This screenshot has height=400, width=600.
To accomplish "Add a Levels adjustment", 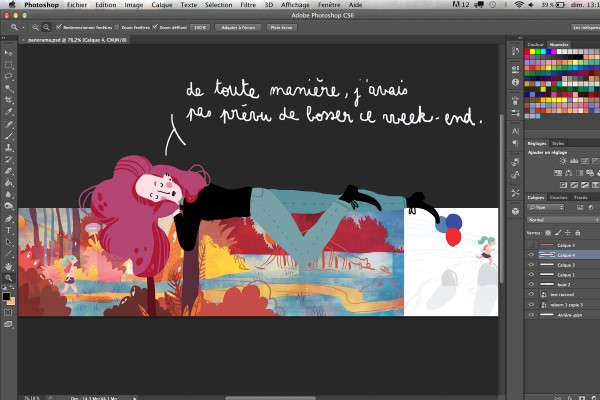I will tap(574, 161).
